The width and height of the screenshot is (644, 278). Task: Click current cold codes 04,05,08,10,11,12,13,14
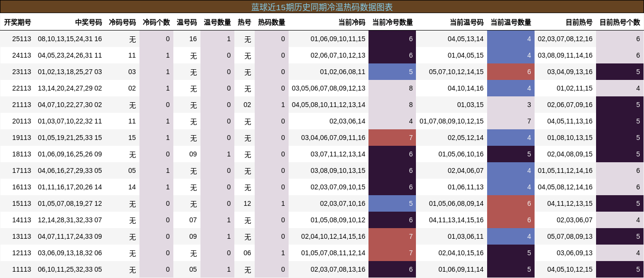[x=329, y=105]
